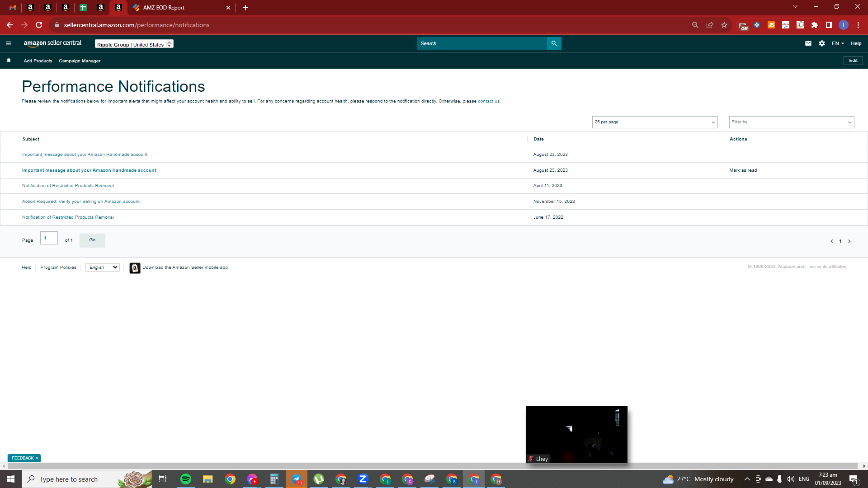Viewport: 868px width, 488px height.
Task: Open Zoom from the taskbar
Action: point(363,479)
